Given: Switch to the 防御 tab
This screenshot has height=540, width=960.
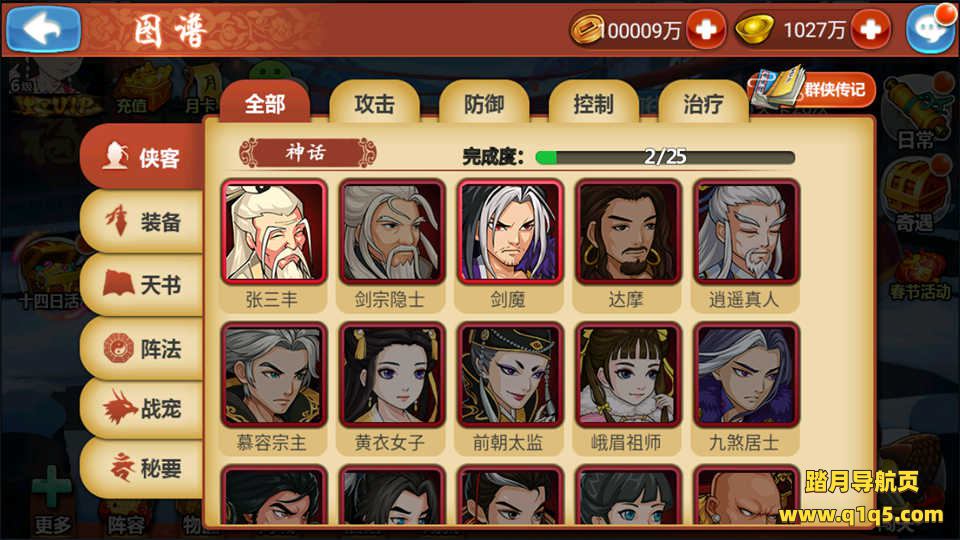Looking at the screenshot, I should tap(484, 102).
